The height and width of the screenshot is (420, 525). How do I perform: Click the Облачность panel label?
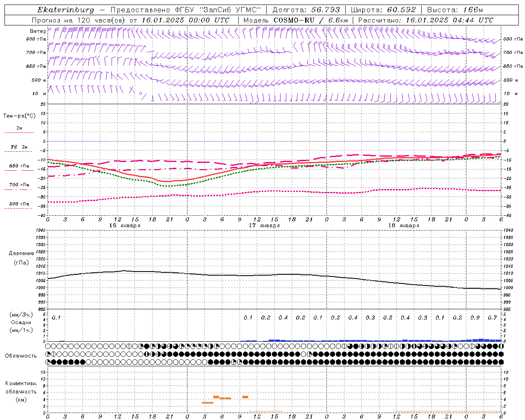point(21,356)
